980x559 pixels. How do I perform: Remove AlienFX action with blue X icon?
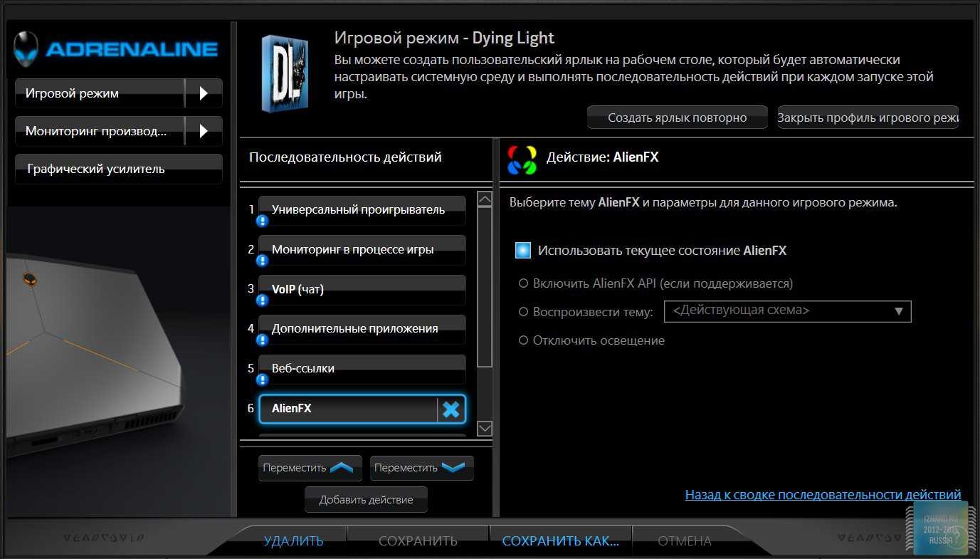click(x=451, y=409)
